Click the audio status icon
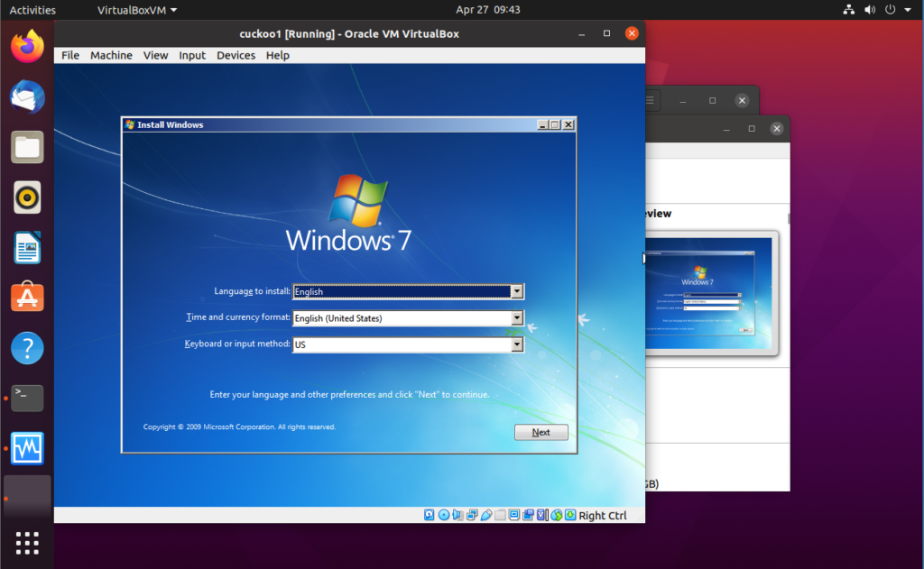This screenshot has width=924, height=569. pos(457,515)
